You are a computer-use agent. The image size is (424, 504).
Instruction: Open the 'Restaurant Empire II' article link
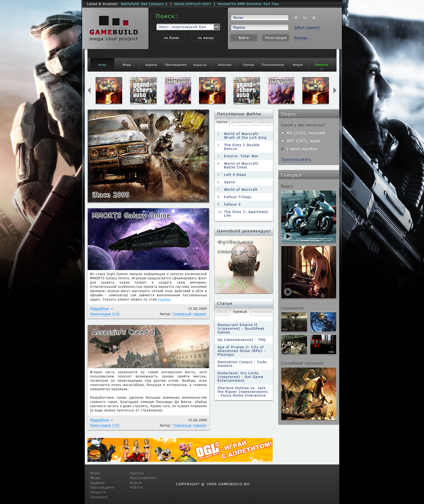tap(241, 329)
